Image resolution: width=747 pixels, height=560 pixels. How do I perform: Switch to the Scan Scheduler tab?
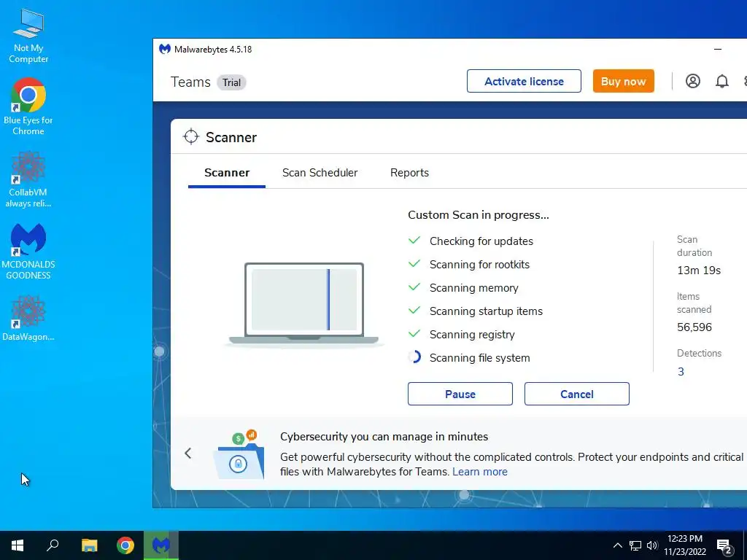click(x=320, y=172)
